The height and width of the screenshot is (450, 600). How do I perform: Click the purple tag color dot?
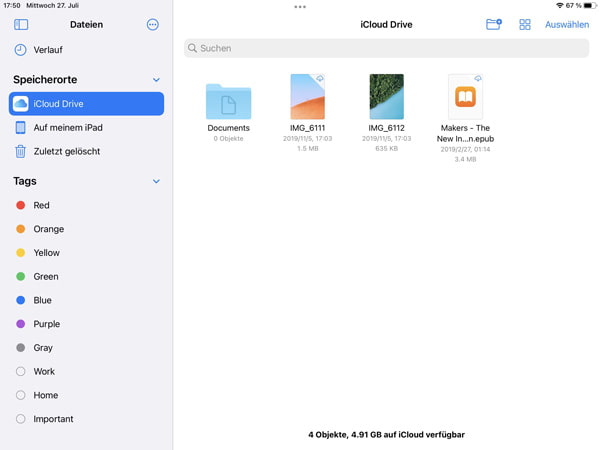point(21,324)
